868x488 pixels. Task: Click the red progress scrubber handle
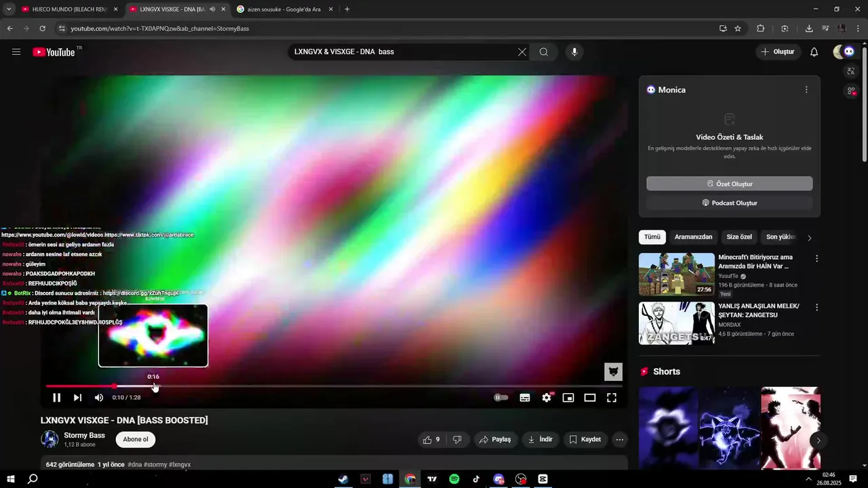[114, 386]
